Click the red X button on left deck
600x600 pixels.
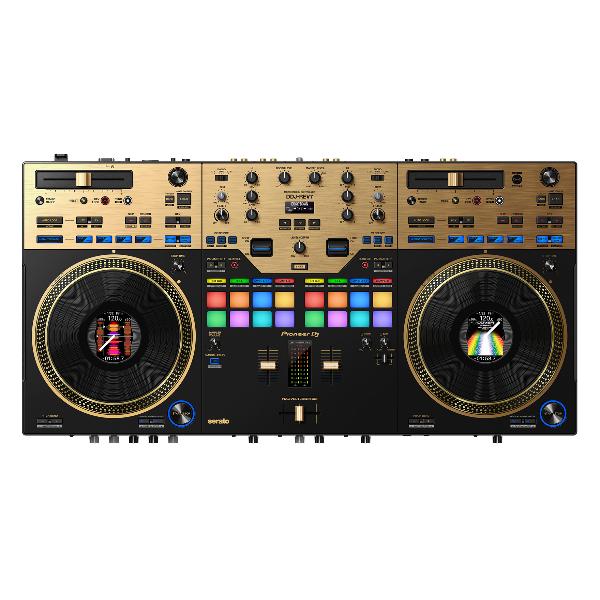(145, 220)
